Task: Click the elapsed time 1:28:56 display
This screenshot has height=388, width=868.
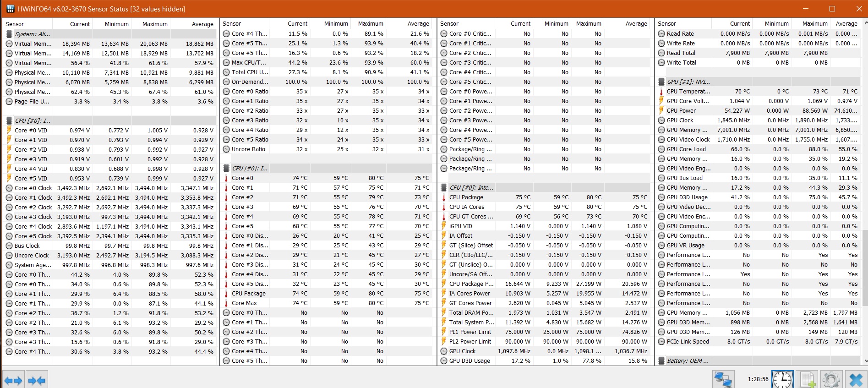Action: (x=758, y=379)
